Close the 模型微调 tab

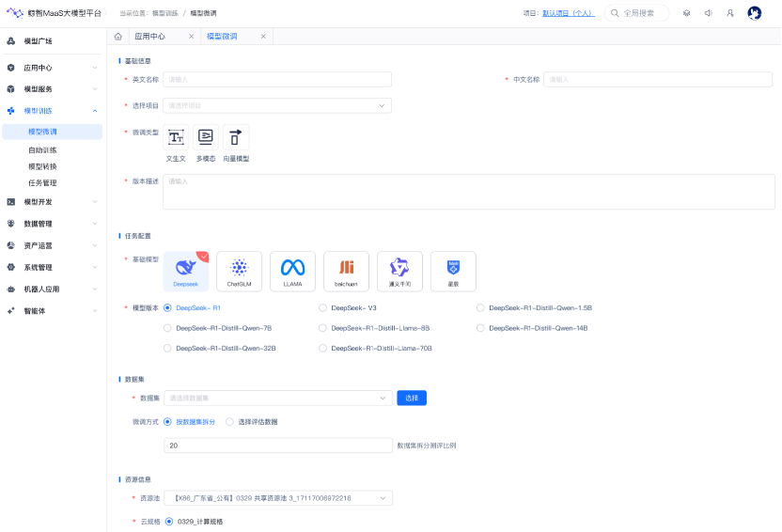coord(263,37)
